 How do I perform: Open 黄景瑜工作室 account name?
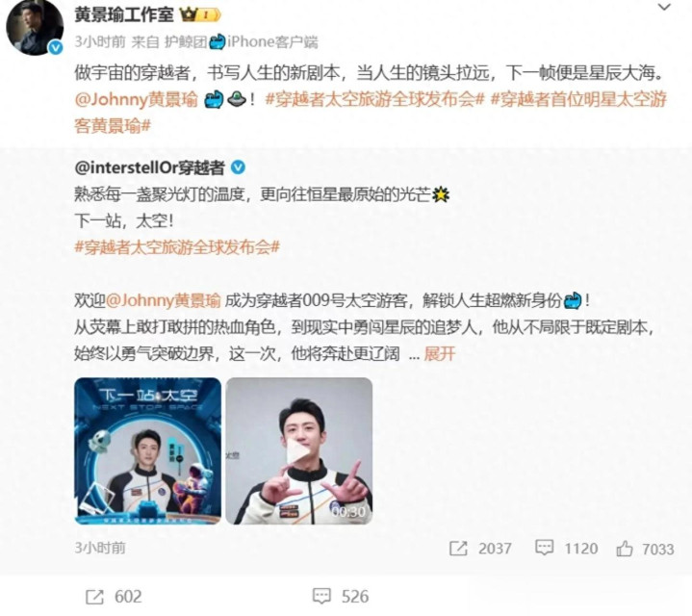pos(124,15)
